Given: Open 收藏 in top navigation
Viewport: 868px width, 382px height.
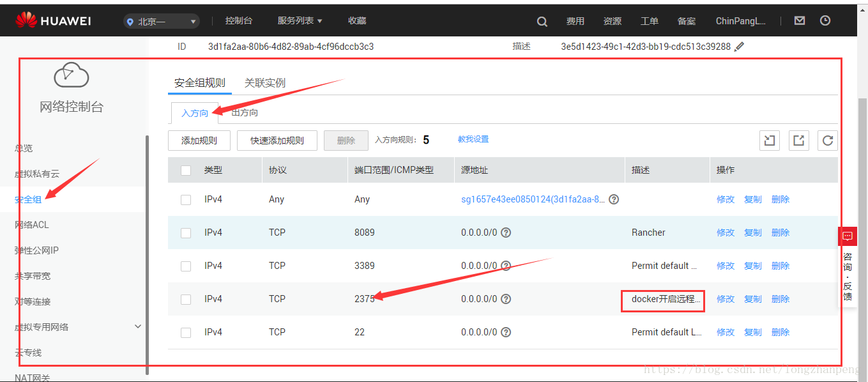Looking at the screenshot, I should click(x=357, y=21).
